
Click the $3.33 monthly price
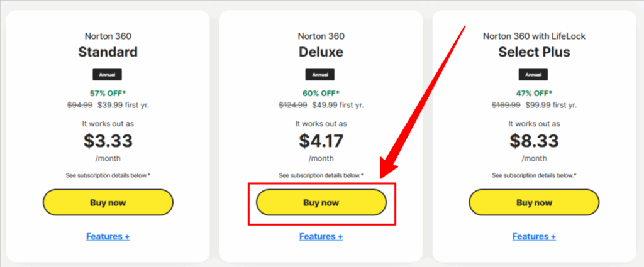tap(108, 141)
